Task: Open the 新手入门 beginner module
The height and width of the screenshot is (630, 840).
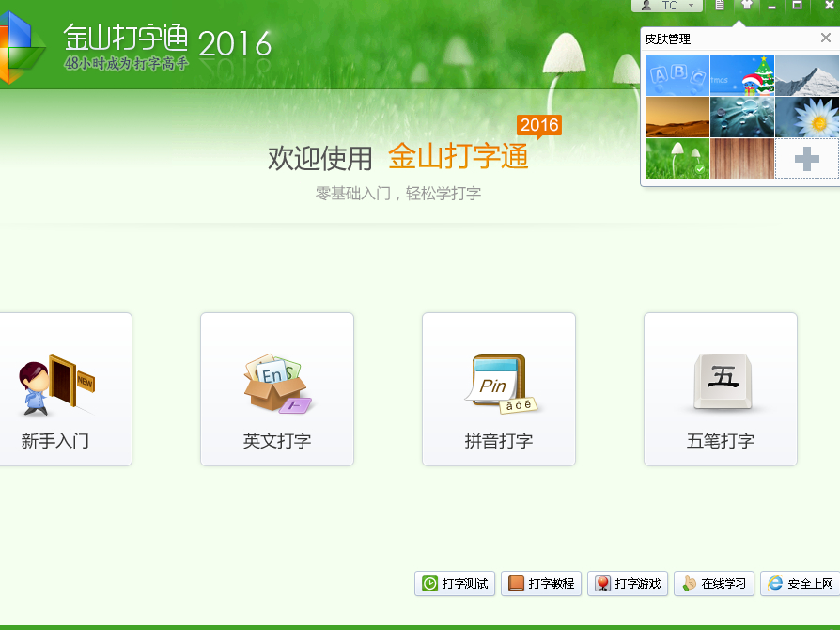Action: 55,389
